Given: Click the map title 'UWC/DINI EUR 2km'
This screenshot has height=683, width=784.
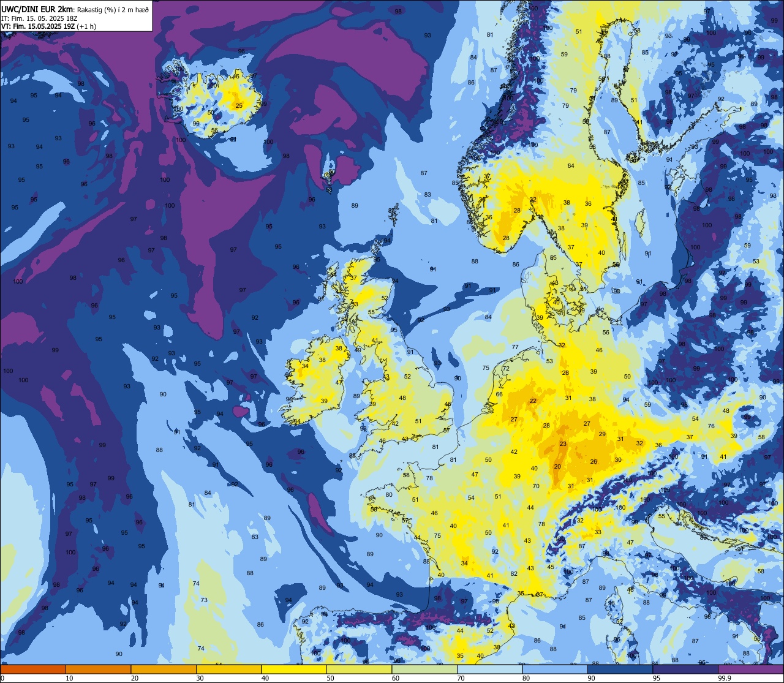Looking at the screenshot, I should (x=37, y=9).
